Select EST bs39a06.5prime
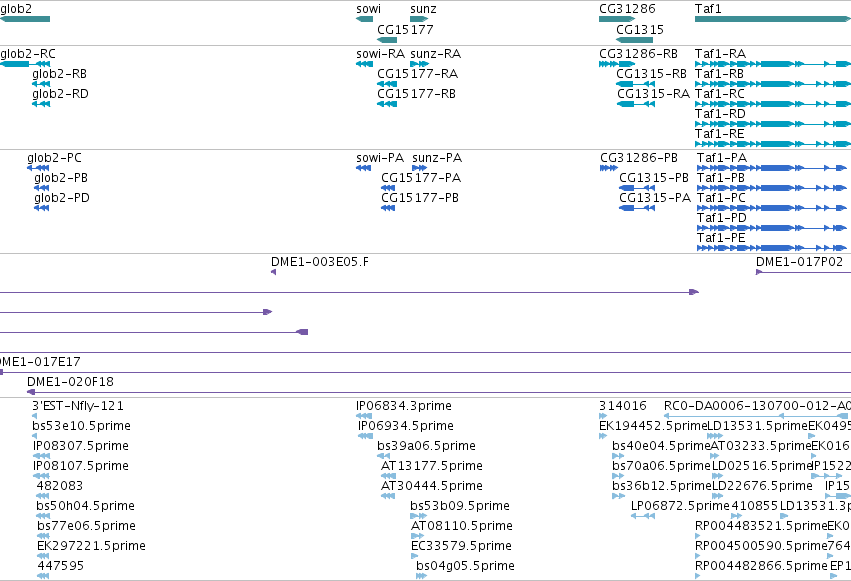Image resolution: width=851 pixels, height=581 pixels. (384, 456)
